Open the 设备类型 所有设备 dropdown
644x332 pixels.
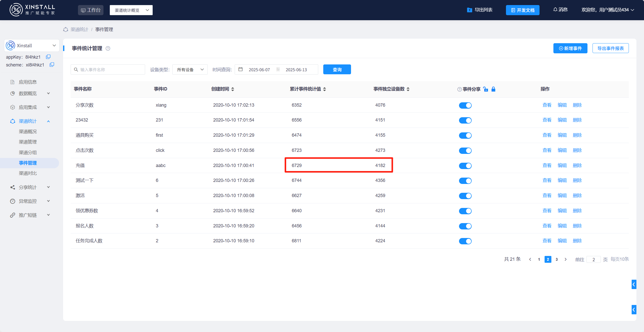coord(190,69)
